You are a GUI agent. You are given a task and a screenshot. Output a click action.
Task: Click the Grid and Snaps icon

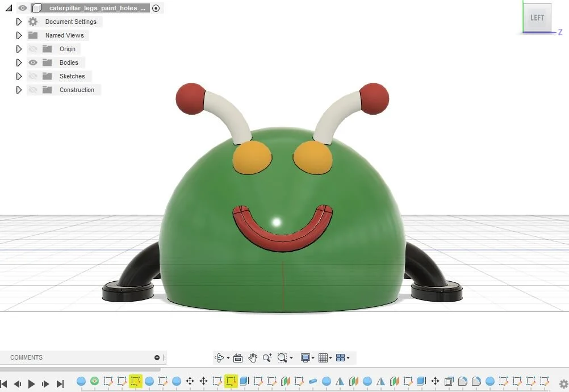(323, 358)
